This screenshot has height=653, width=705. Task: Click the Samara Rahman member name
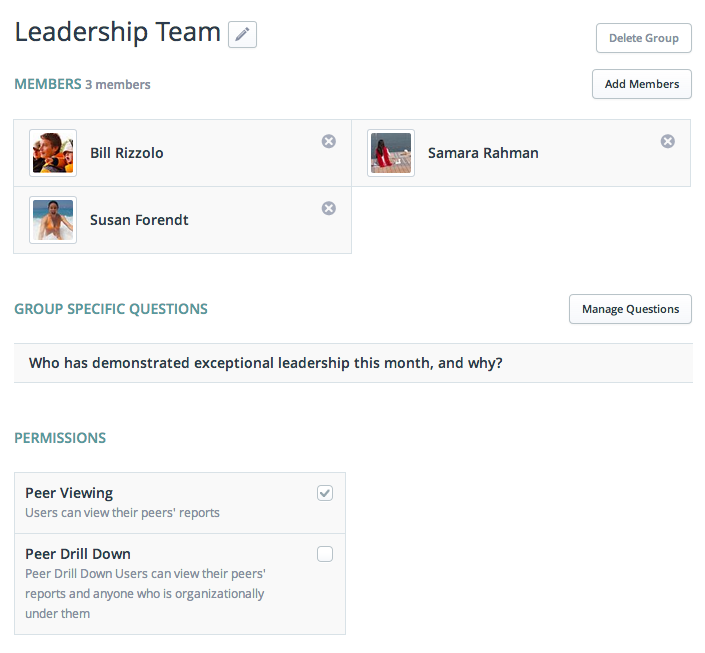[x=483, y=153]
